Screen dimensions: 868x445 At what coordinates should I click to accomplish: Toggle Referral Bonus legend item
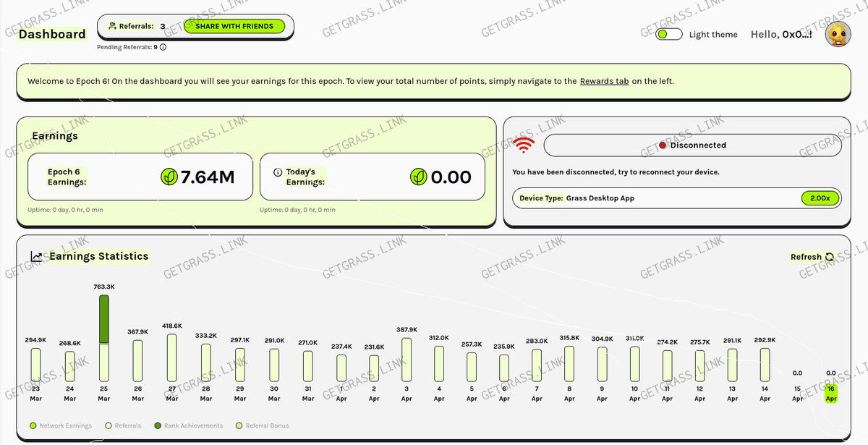(262, 425)
